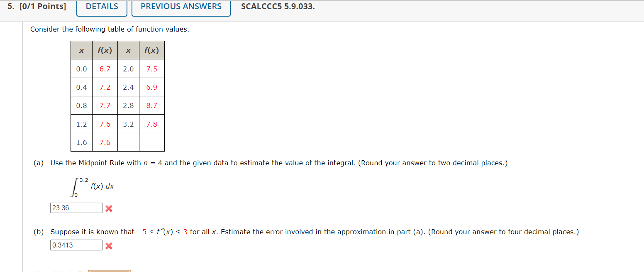Click the integral expression for part (a)
The height and width of the screenshot is (272, 644).
[91, 186]
